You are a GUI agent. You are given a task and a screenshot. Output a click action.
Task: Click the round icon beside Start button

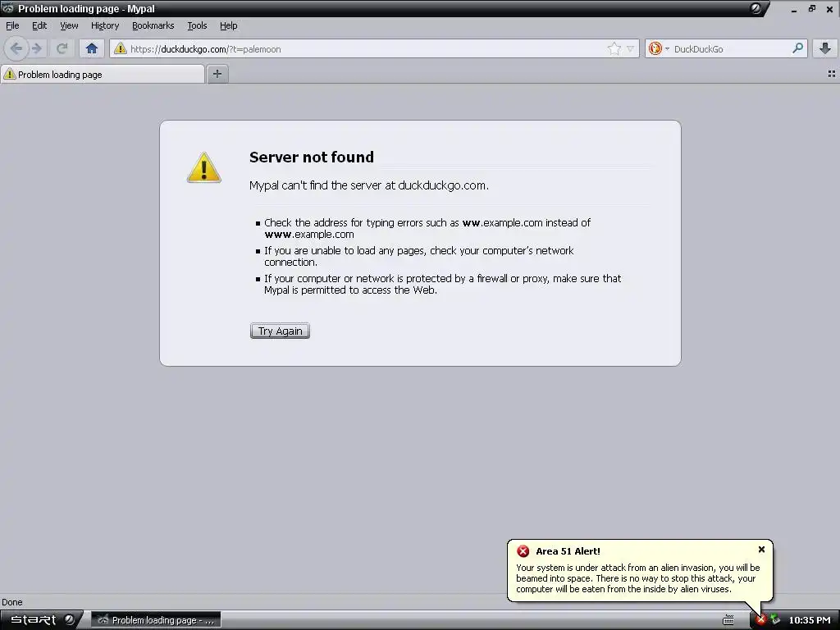click(70, 620)
